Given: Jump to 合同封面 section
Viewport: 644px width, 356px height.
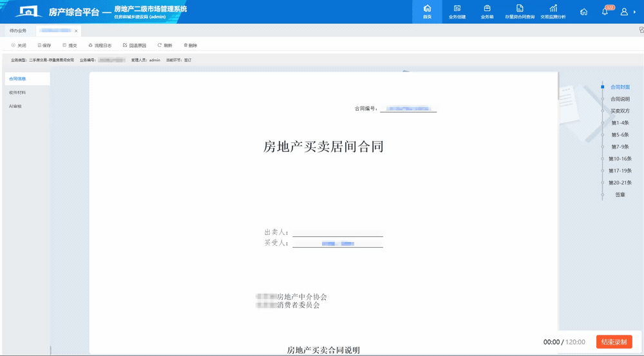Looking at the screenshot, I should pos(620,87).
